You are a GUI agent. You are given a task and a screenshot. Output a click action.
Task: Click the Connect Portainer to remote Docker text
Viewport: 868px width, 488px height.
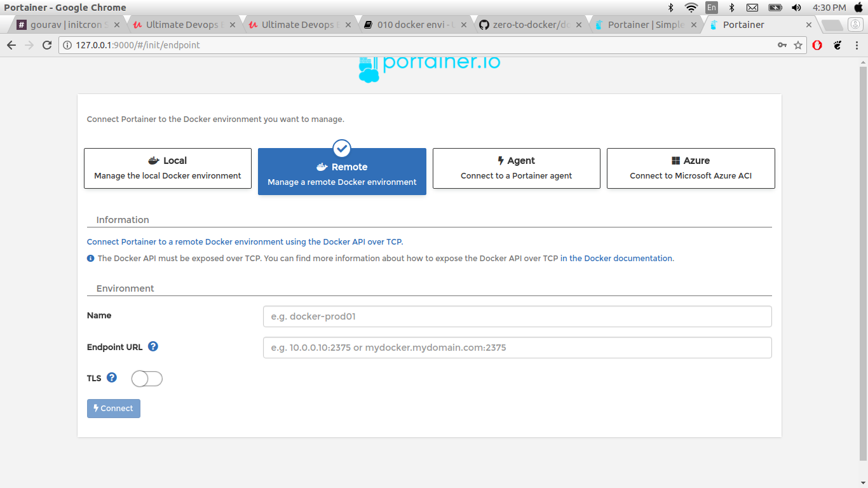(x=245, y=242)
